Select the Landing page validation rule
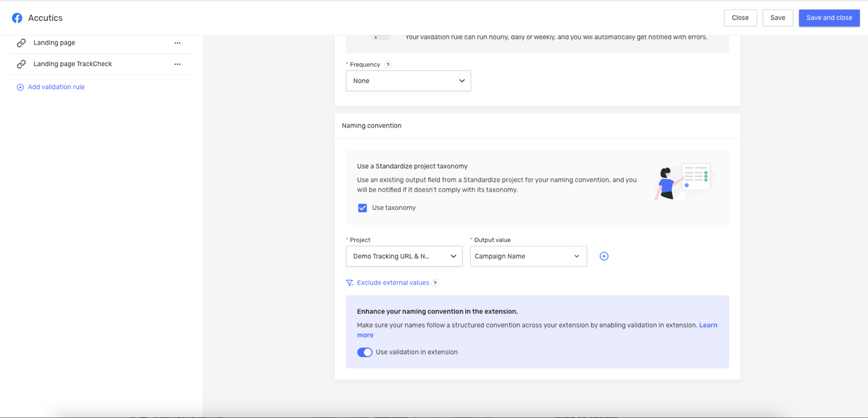Screen dimensions: 868x418 click(x=54, y=43)
